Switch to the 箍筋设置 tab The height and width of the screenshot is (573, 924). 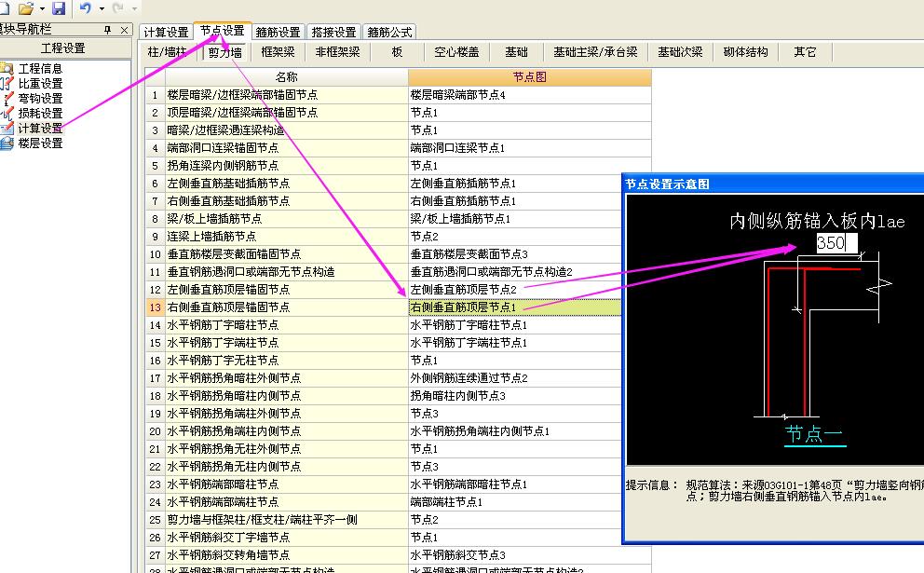pyautogui.click(x=279, y=32)
